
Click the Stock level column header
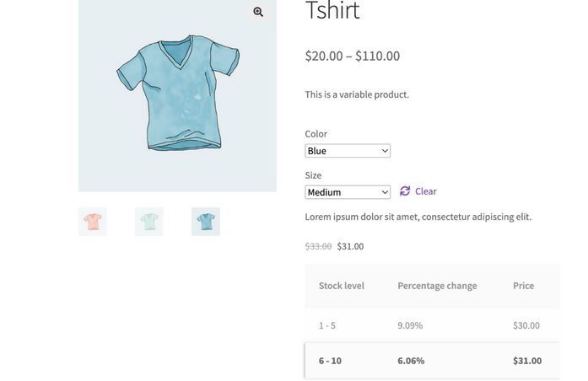click(x=342, y=286)
